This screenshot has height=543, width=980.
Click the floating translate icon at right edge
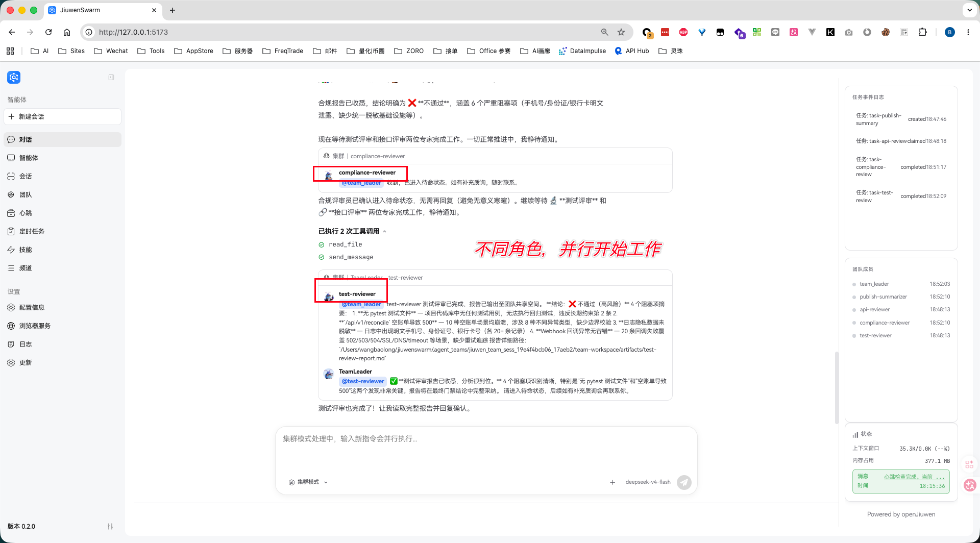pyautogui.click(x=970, y=485)
